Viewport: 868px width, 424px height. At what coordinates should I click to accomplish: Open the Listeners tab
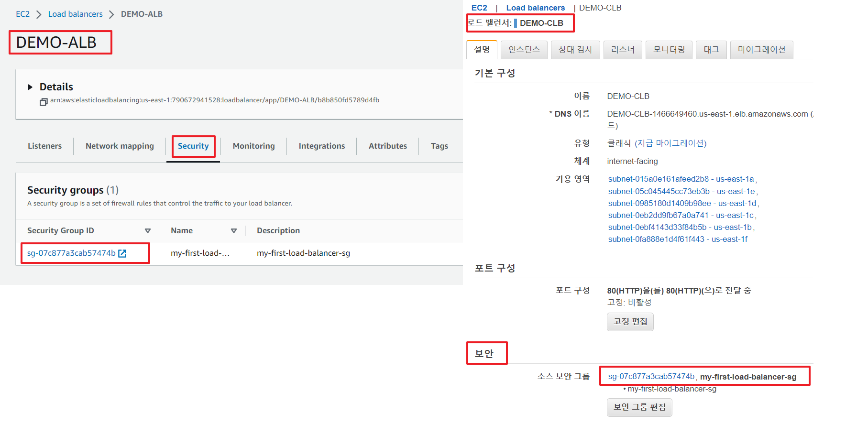[x=44, y=146]
